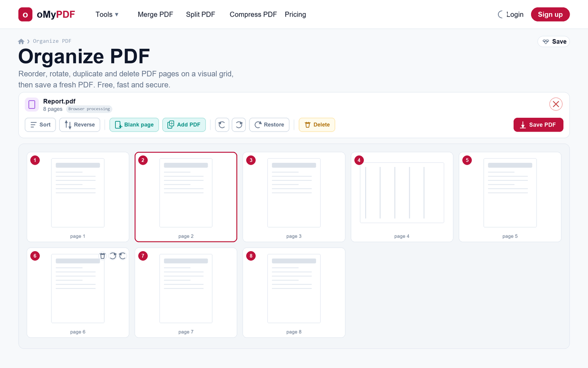
Task: Click the Restore button
Action: click(269, 125)
